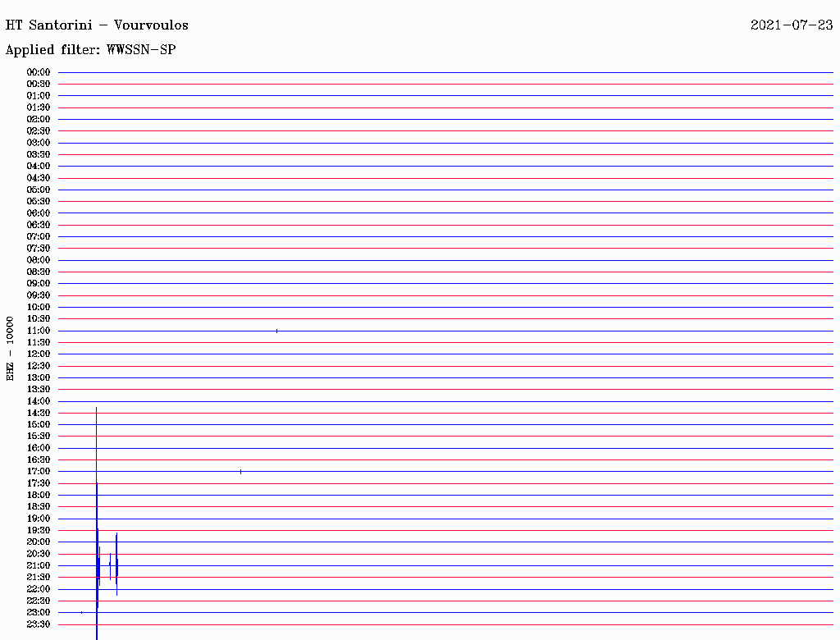The image size is (840, 640).
Task: Click the '17:30' time label
Action: point(39,483)
